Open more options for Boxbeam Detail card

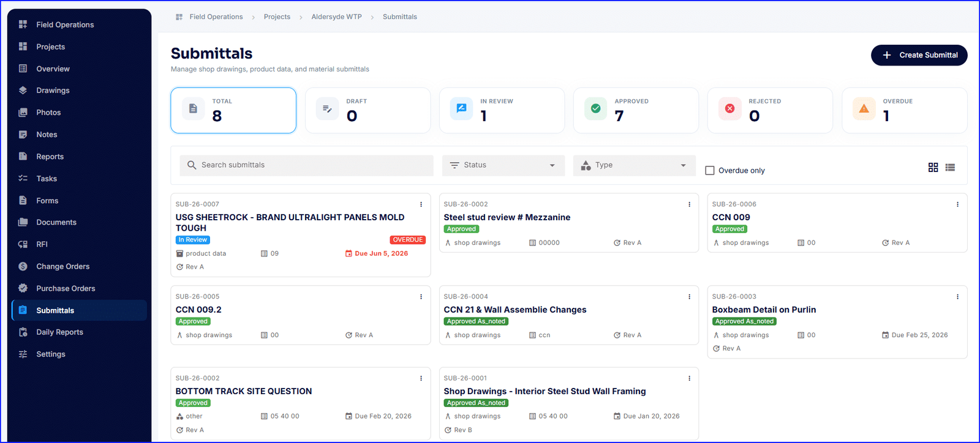pyautogui.click(x=957, y=297)
